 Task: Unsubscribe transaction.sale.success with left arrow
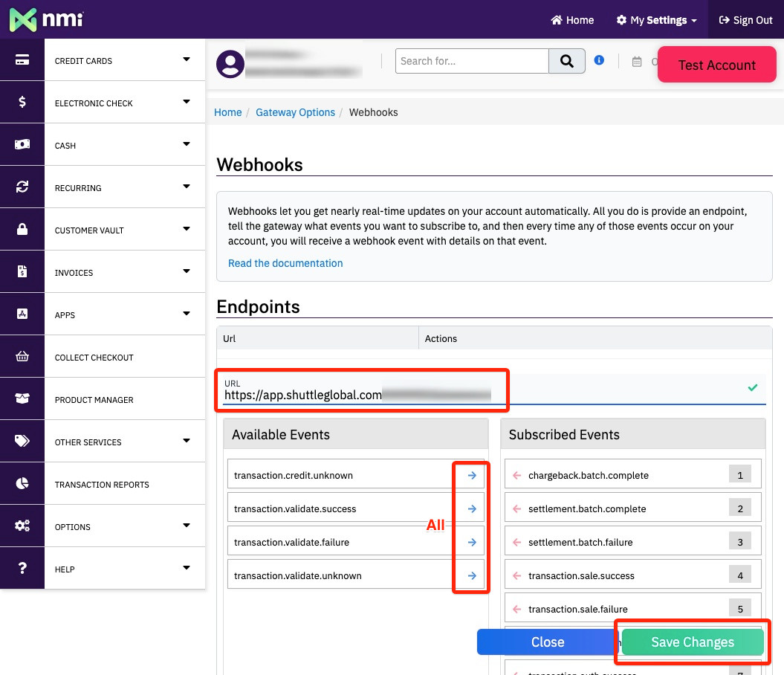(517, 576)
